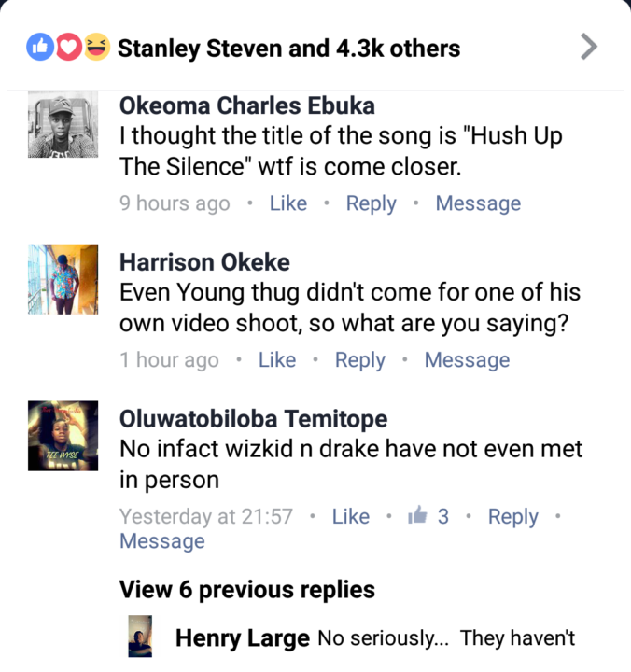Like Harrison Okeke's comment
The width and height of the screenshot is (631, 672).
click(x=276, y=360)
